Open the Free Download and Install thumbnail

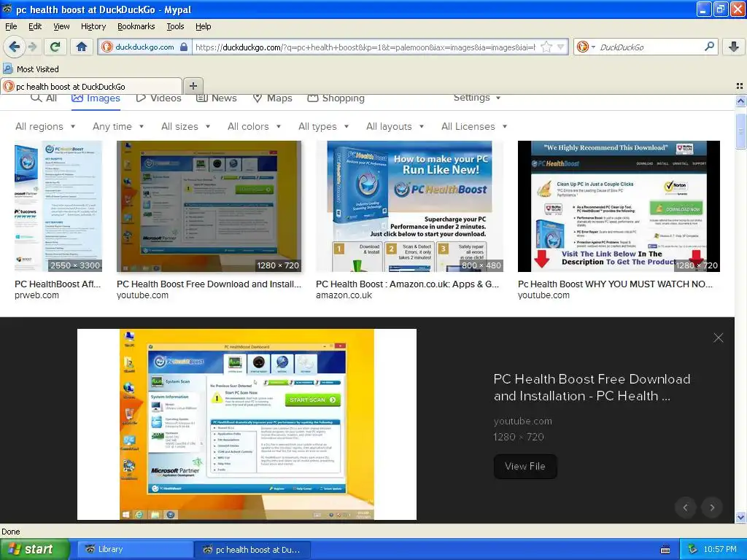click(x=209, y=206)
